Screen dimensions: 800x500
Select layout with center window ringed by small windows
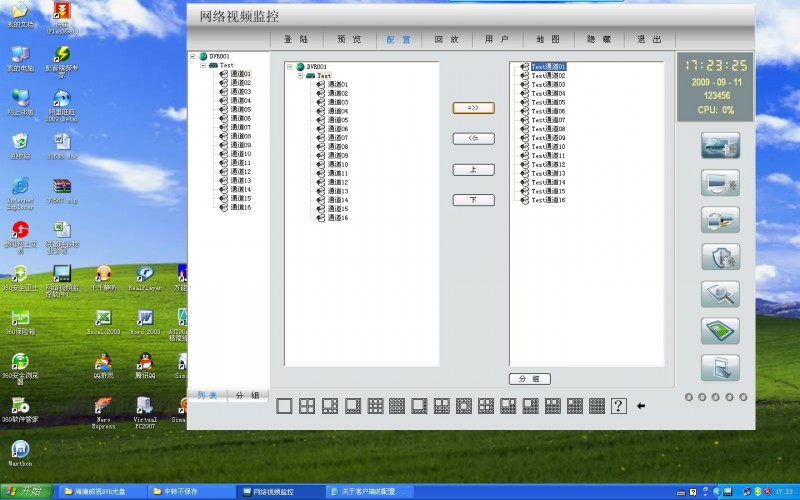[x=464, y=406]
